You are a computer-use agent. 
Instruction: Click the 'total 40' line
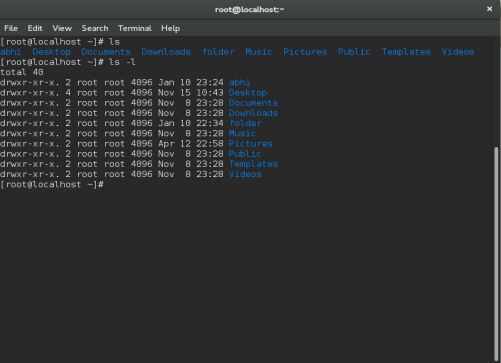coord(22,72)
